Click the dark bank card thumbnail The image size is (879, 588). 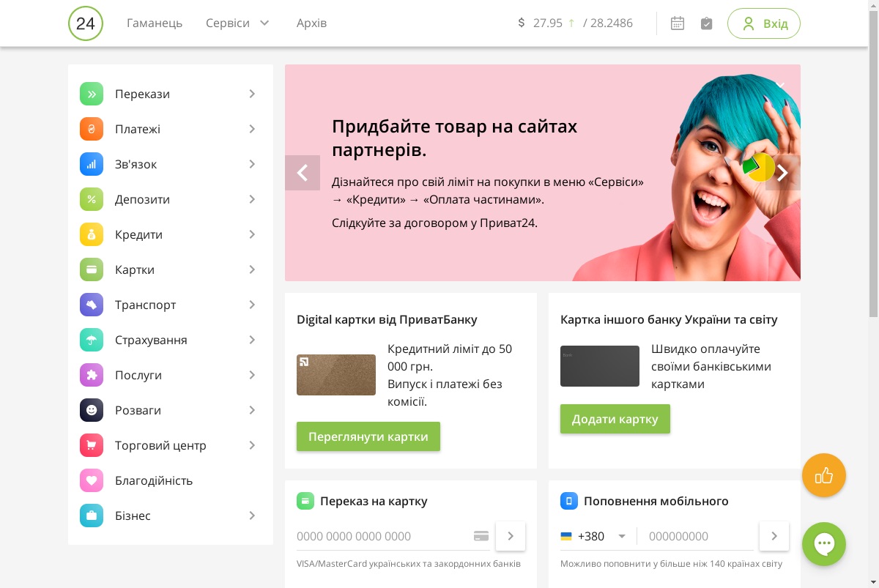(600, 366)
